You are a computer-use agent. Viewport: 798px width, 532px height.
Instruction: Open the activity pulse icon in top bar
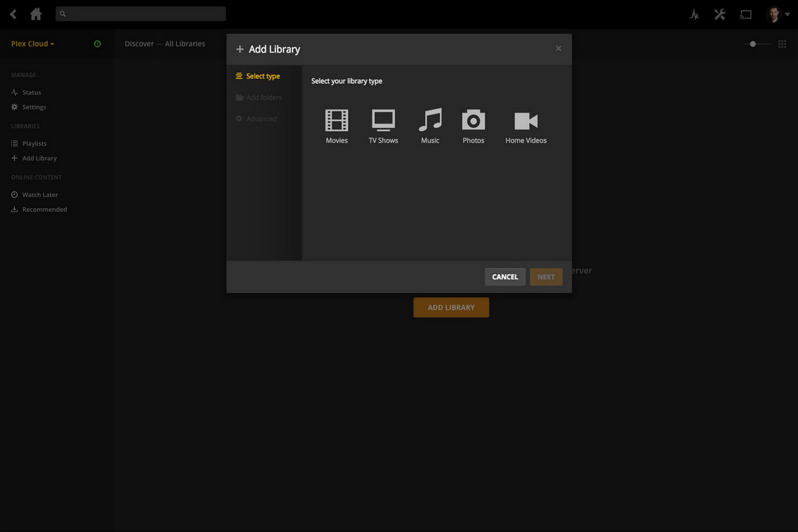click(x=694, y=14)
